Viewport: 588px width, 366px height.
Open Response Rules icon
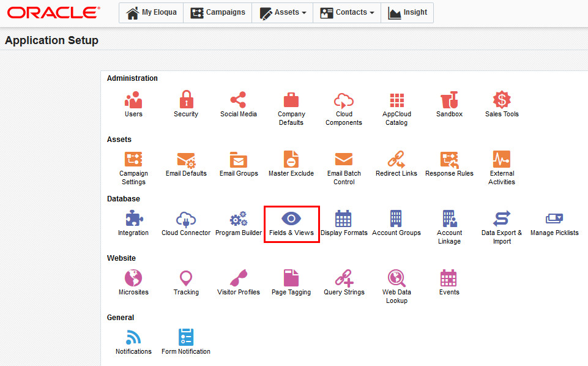[449, 159]
